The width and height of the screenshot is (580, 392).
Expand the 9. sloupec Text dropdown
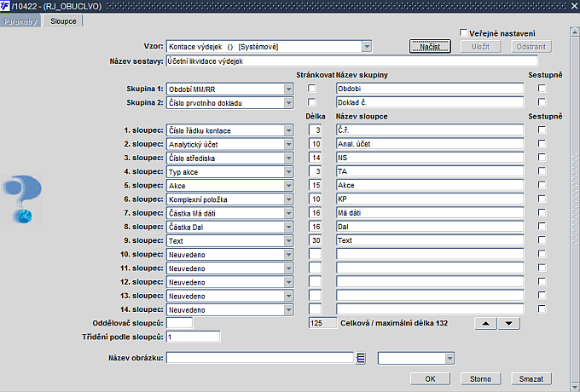point(288,241)
